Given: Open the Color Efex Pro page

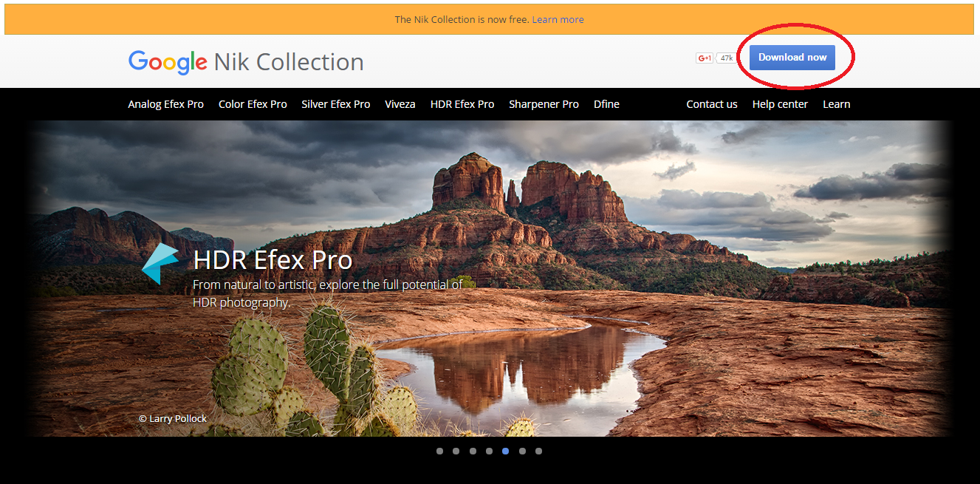Looking at the screenshot, I should click(x=253, y=104).
